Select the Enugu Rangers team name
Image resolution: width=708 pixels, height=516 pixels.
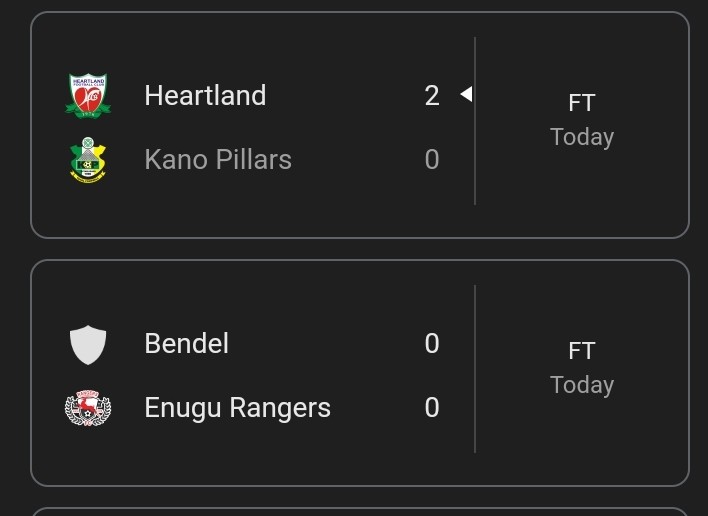pyautogui.click(x=238, y=408)
